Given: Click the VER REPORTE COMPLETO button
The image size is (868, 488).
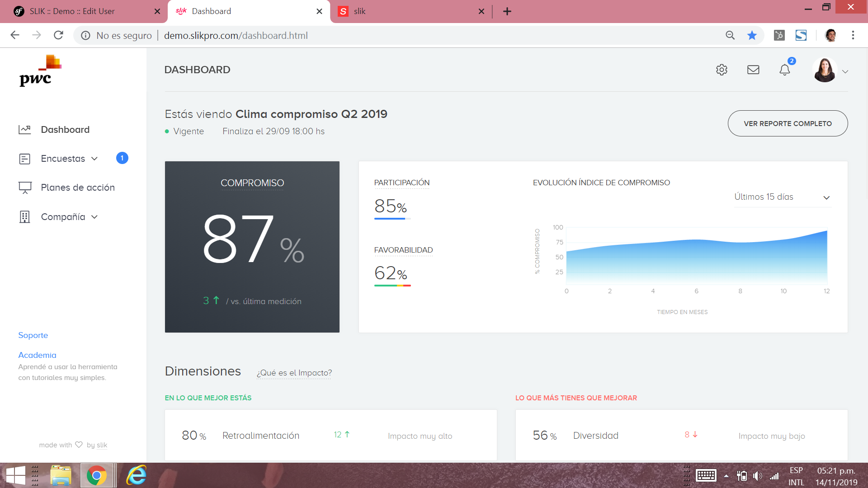Looking at the screenshot, I should (788, 123).
